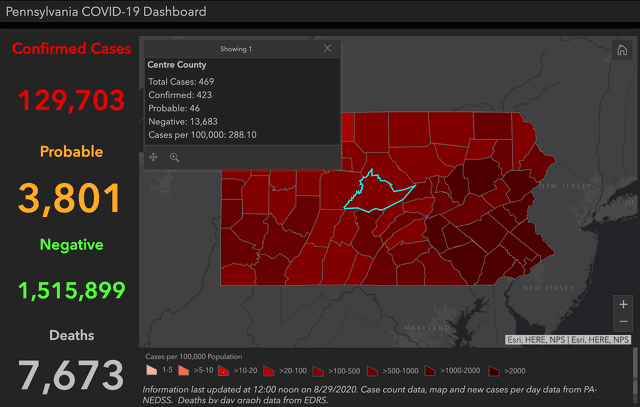This screenshot has height=407, width=640.
Task: Click the >2000 legend swatch
Action: (x=494, y=371)
